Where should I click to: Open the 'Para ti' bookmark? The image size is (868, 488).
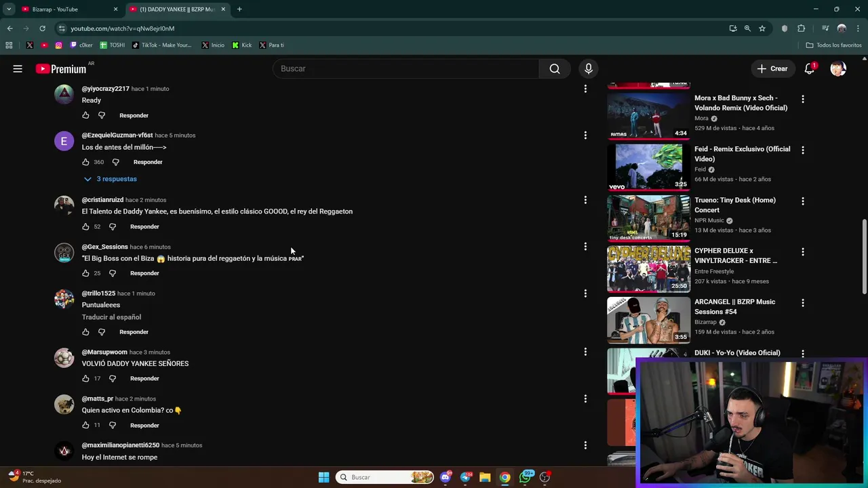[271, 45]
